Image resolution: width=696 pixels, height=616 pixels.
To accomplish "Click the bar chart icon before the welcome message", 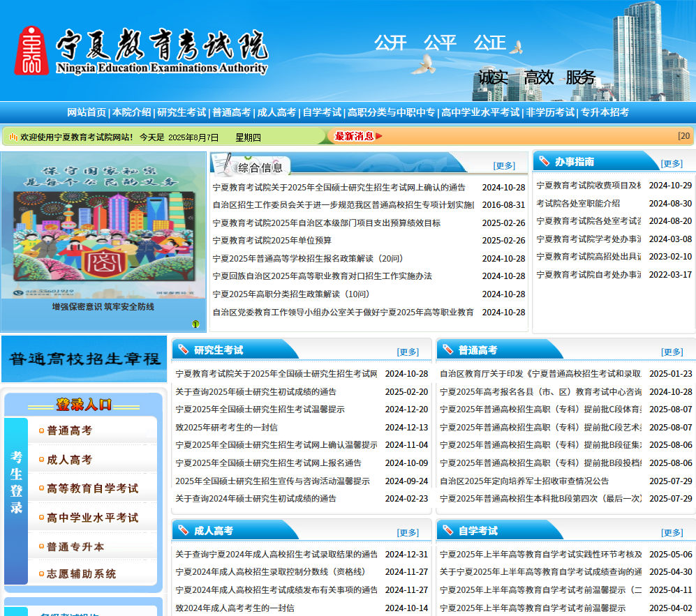I will pos(13,137).
